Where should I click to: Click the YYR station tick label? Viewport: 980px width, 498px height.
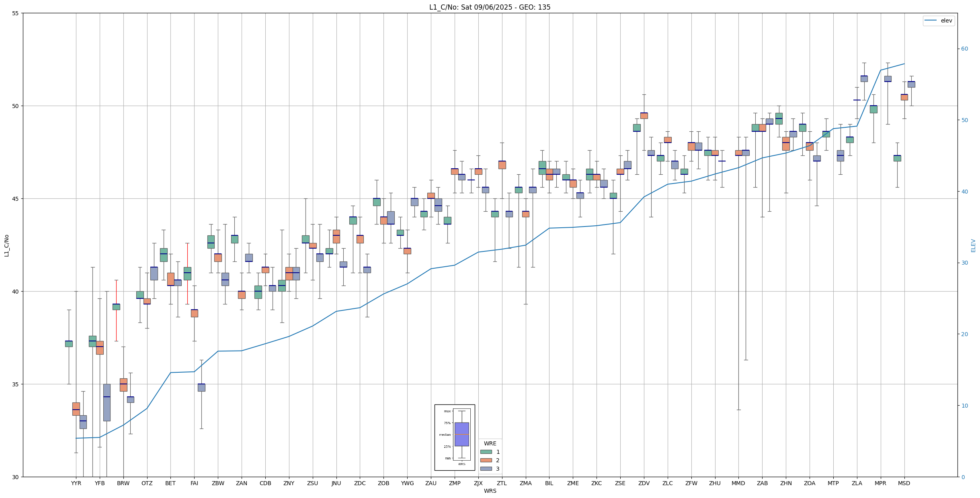tap(76, 483)
